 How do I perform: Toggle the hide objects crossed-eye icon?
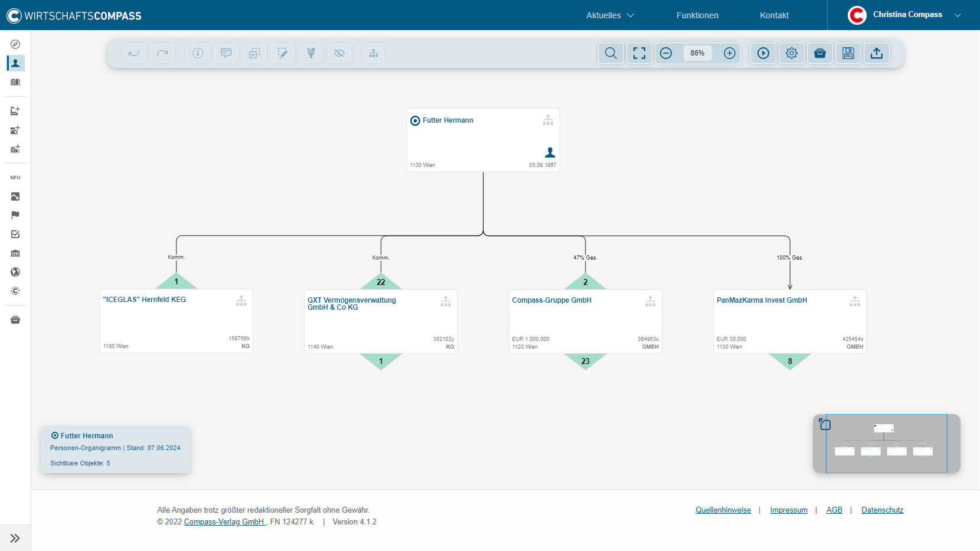tap(339, 53)
